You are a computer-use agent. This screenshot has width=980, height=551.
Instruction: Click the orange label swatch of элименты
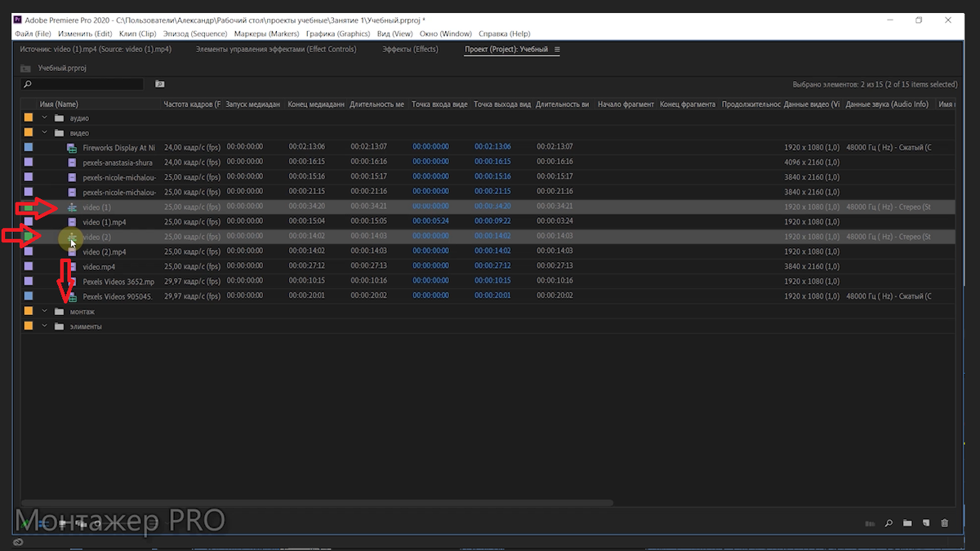(29, 327)
